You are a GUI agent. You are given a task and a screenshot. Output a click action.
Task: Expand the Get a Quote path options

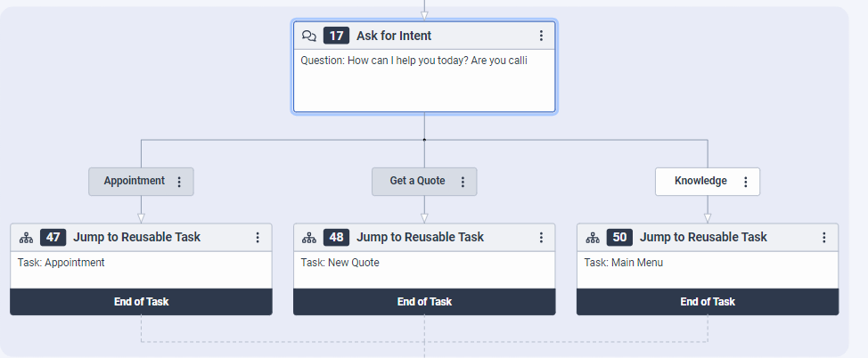coord(463,182)
